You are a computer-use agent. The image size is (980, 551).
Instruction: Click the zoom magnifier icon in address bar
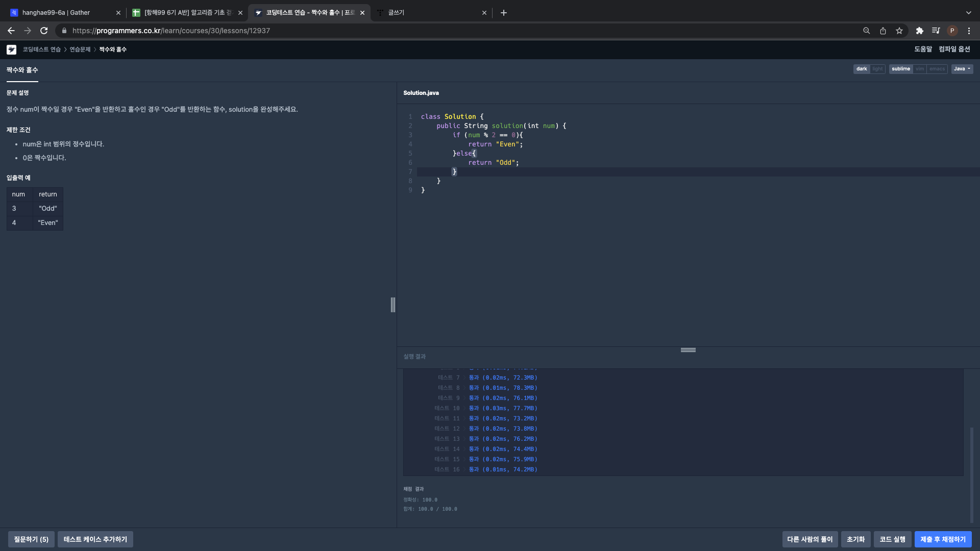(866, 31)
